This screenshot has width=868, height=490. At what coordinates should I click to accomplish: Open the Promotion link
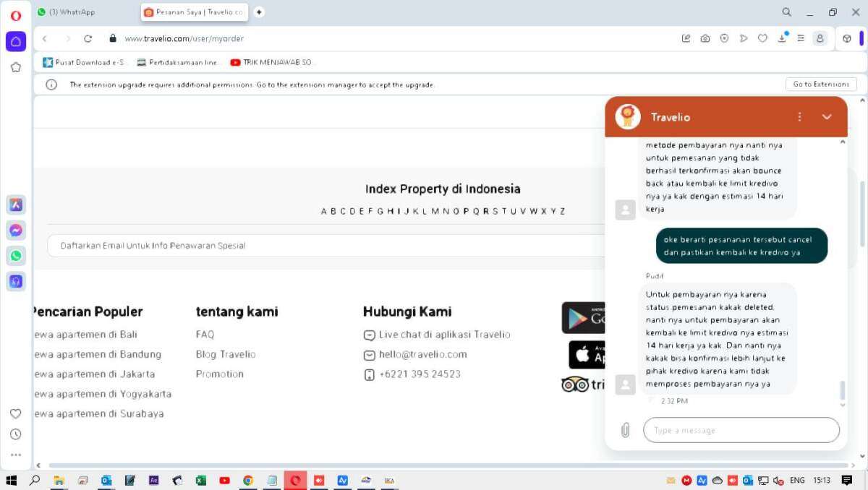(x=220, y=374)
